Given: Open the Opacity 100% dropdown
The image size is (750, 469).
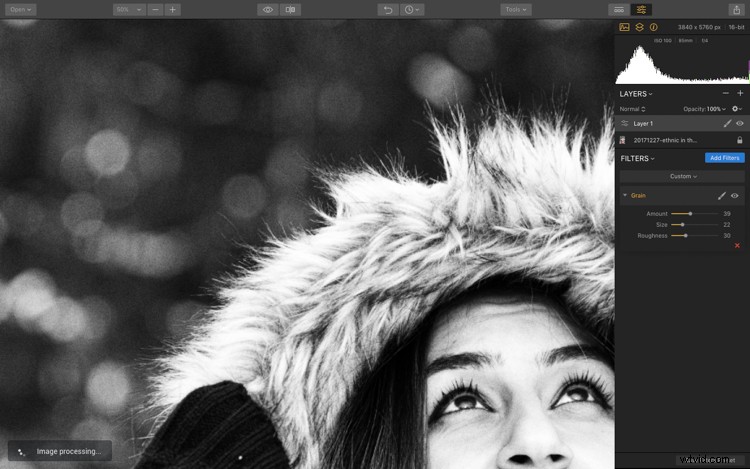Looking at the screenshot, I should coord(704,109).
